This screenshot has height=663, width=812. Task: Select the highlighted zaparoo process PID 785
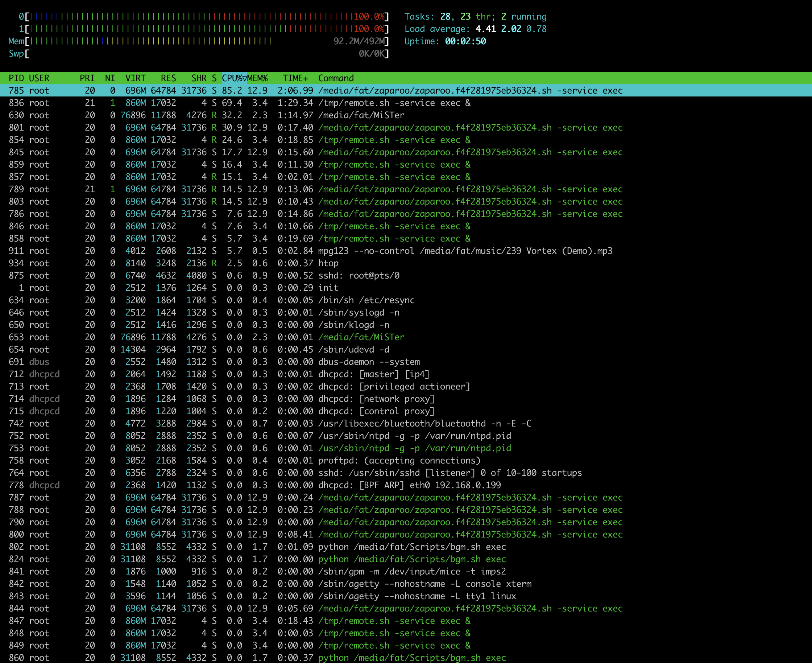click(406, 91)
